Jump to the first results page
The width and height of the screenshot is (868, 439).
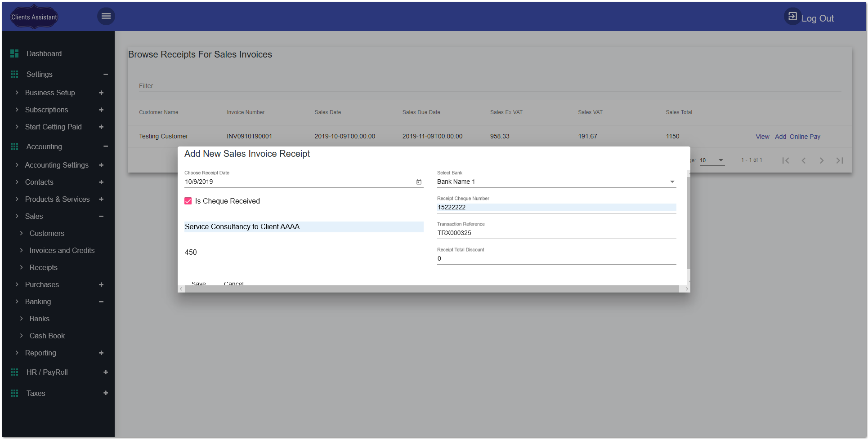coord(786,160)
